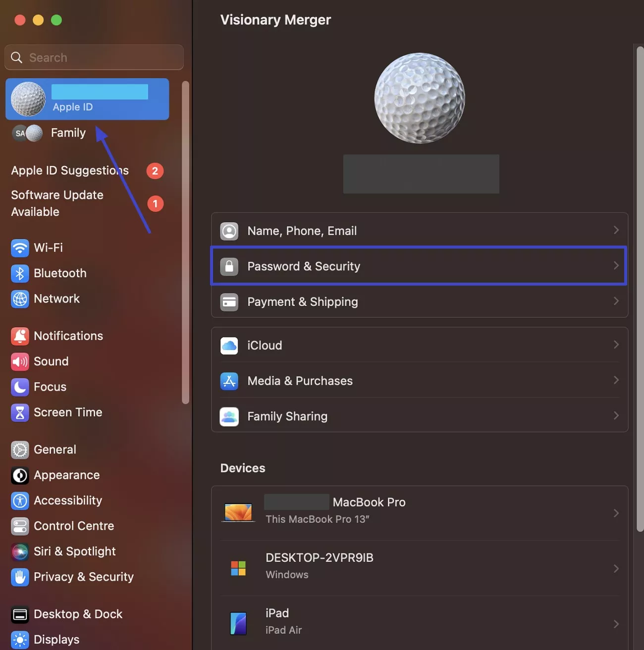Open Sound settings speaker icon
Screen dimensions: 644x650
click(x=20, y=361)
